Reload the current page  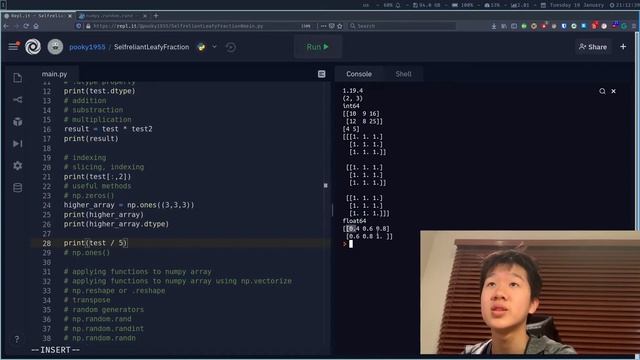[26, 26]
